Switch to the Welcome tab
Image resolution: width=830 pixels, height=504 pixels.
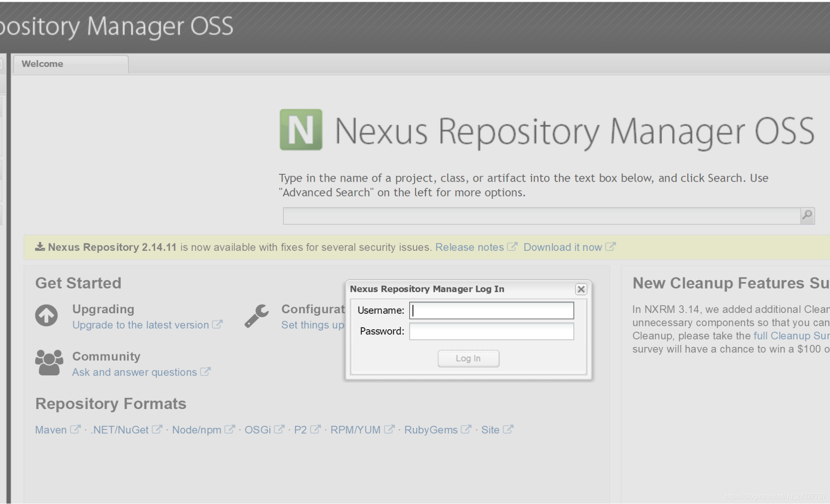click(42, 64)
